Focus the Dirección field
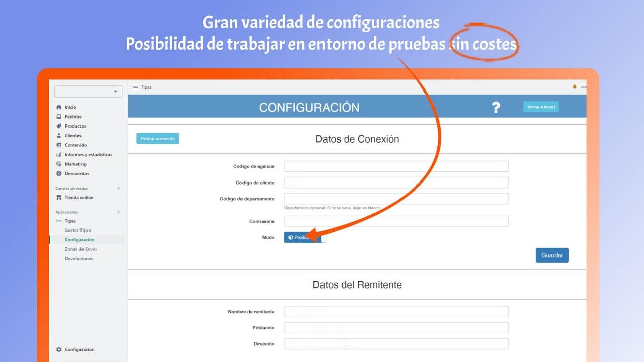 click(x=396, y=344)
